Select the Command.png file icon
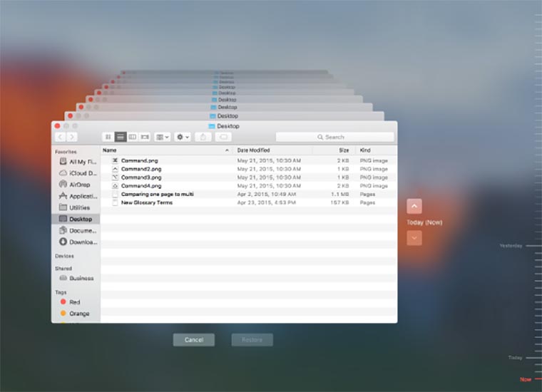542x392 pixels. click(115, 160)
